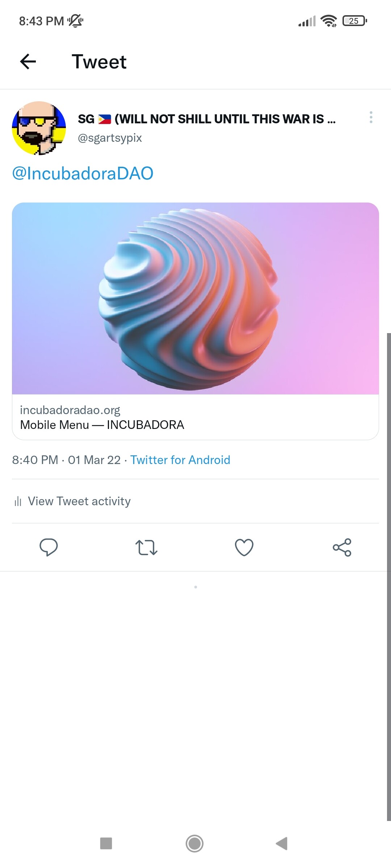Image resolution: width=391 pixels, height=868 pixels.
Task: Tap the retweet arrows icon
Action: [x=146, y=547]
